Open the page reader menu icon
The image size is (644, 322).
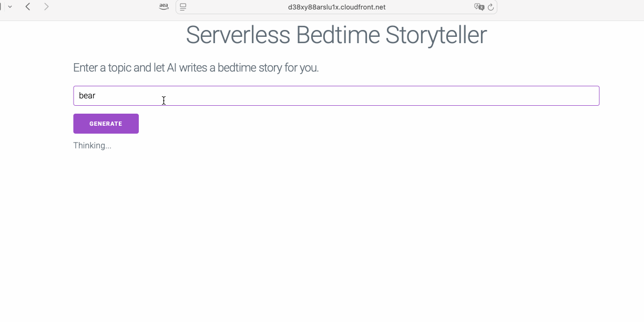point(183,7)
